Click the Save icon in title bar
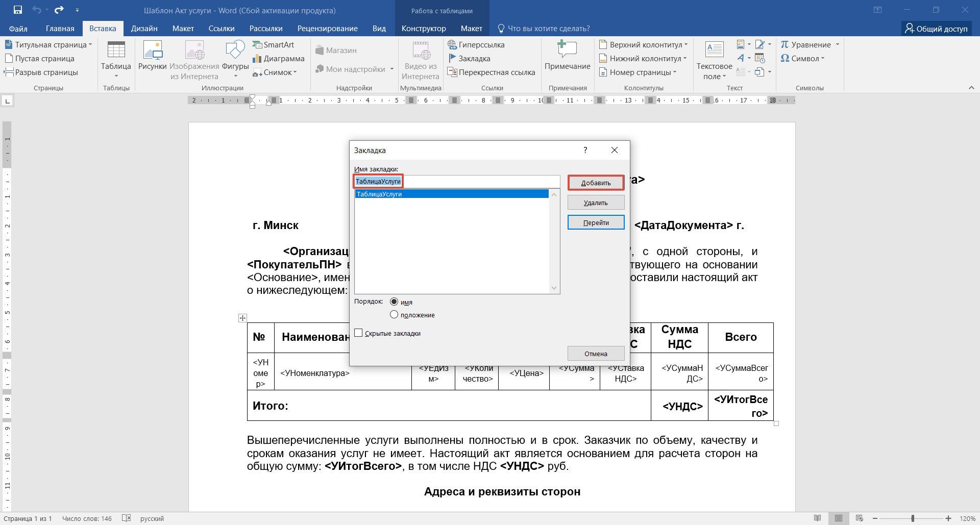The width and height of the screenshot is (980, 525). (x=18, y=10)
